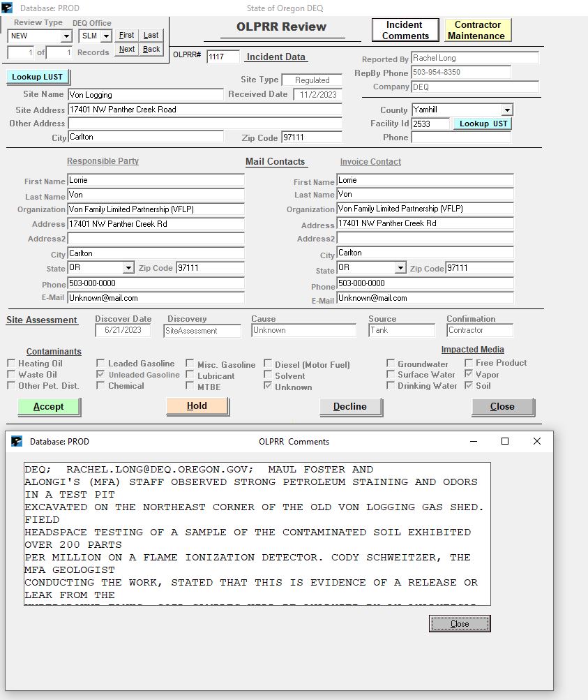Minimize the OLPRR Comments window
This screenshot has height=700, width=588.
coord(474,441)
